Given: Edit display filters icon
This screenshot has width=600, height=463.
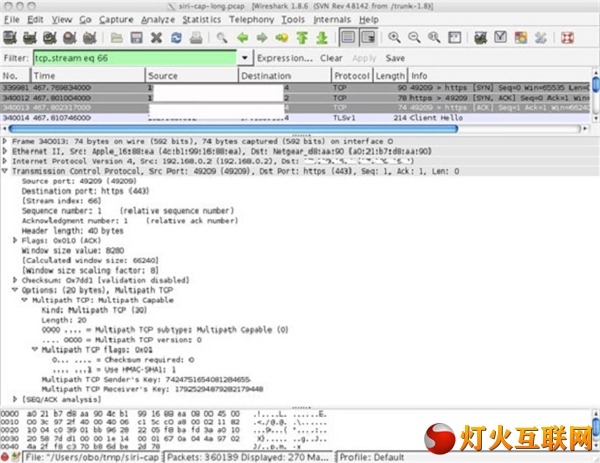Looking at the screenshot, I should [501, 37].
